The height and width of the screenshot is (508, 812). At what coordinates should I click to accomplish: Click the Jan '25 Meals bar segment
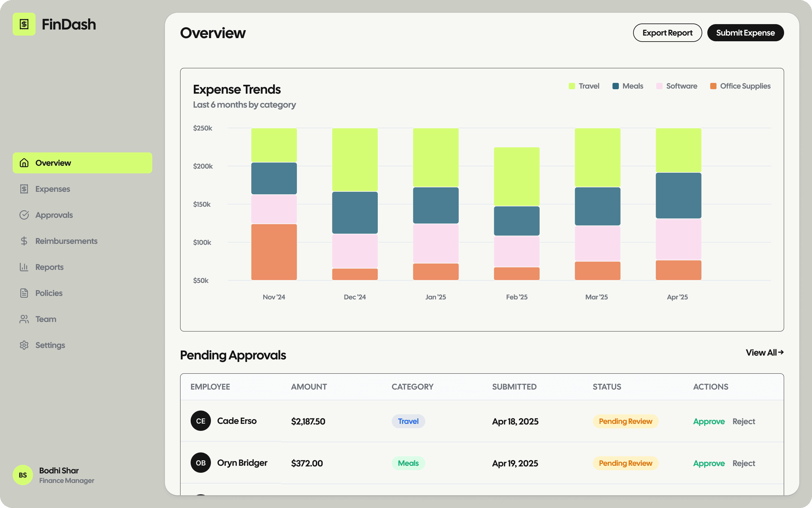pos(435,205)
